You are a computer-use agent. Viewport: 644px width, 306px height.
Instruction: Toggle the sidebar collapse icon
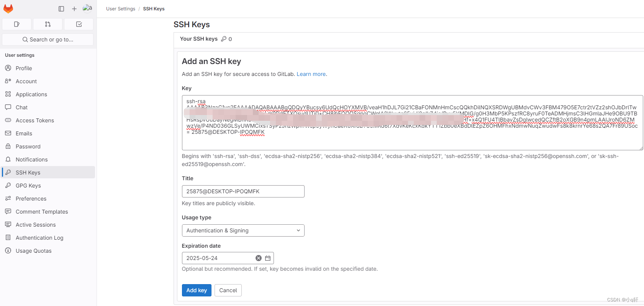point(61,9)
